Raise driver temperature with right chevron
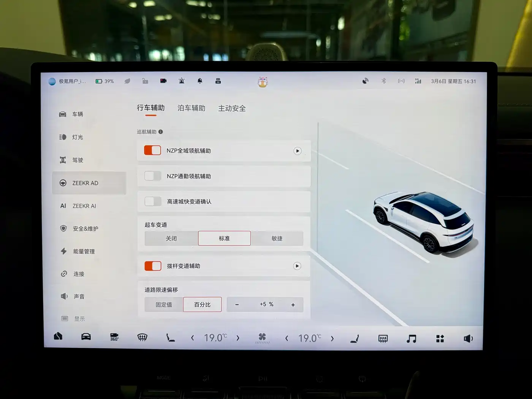The image size is (532, 399). [x=238, y=338]
